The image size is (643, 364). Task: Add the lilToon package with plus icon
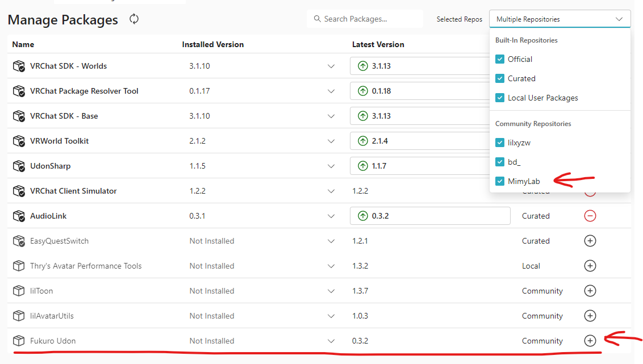point(590,291)
